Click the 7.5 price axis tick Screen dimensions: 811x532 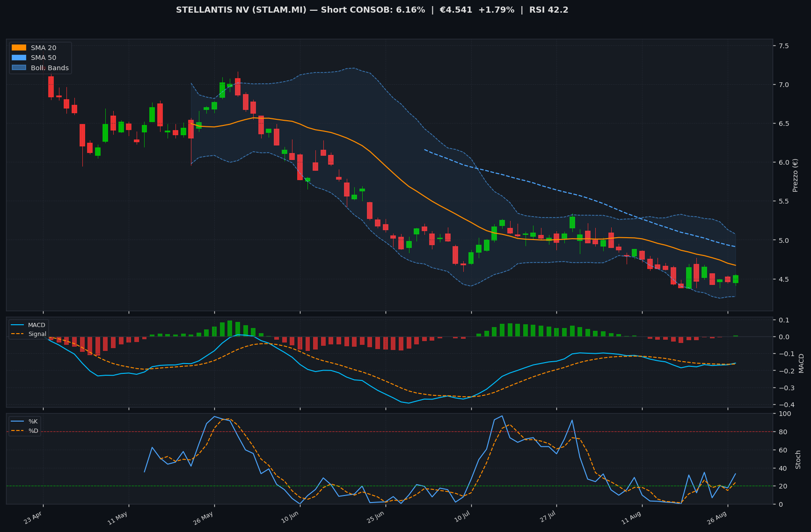784,46
